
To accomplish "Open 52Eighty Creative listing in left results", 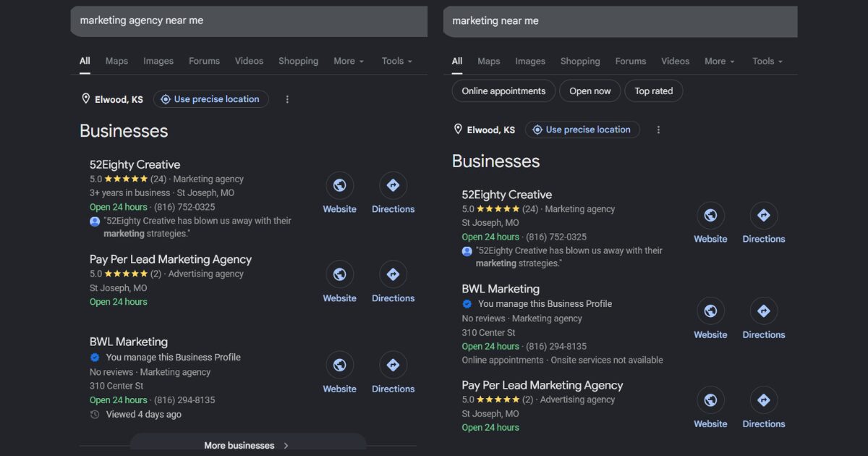I will (135, 164).
